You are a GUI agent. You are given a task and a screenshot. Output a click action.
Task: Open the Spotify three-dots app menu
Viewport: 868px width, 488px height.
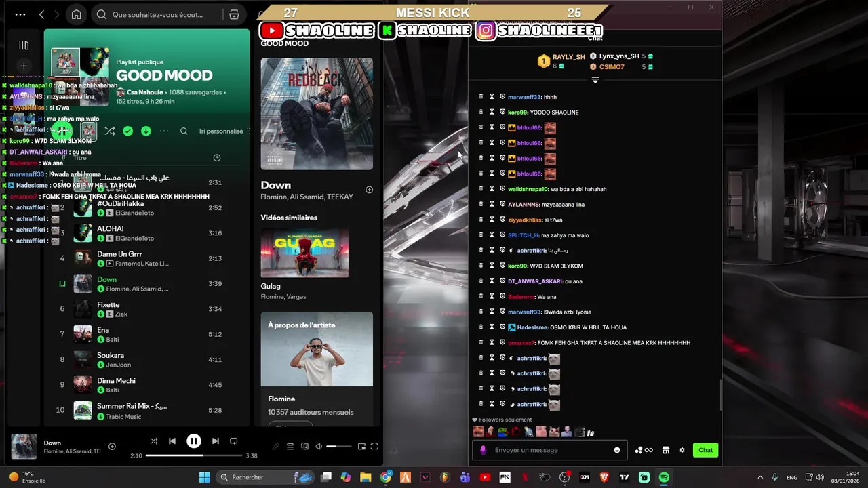click(x=20, y=14)
